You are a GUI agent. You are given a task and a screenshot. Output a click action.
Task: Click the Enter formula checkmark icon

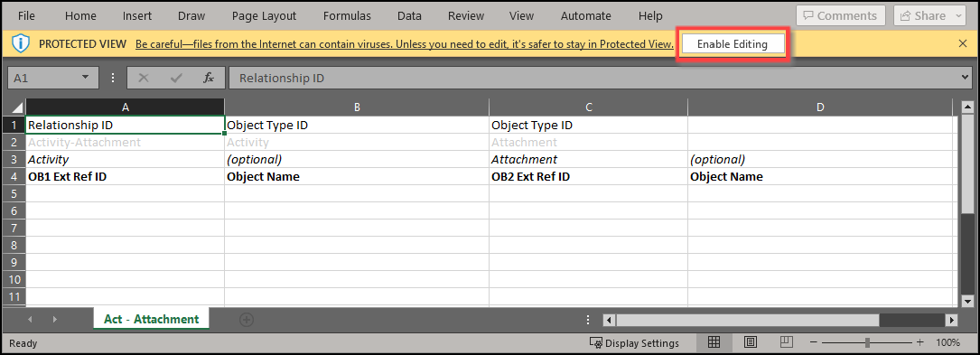pyautogui.click(x=176, y=78)
